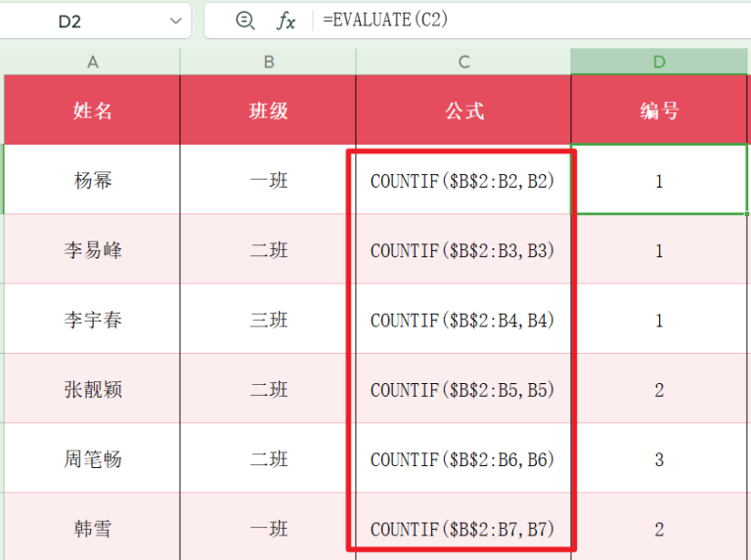Click the formula bar with =EVALUATE(C2)

528,21
